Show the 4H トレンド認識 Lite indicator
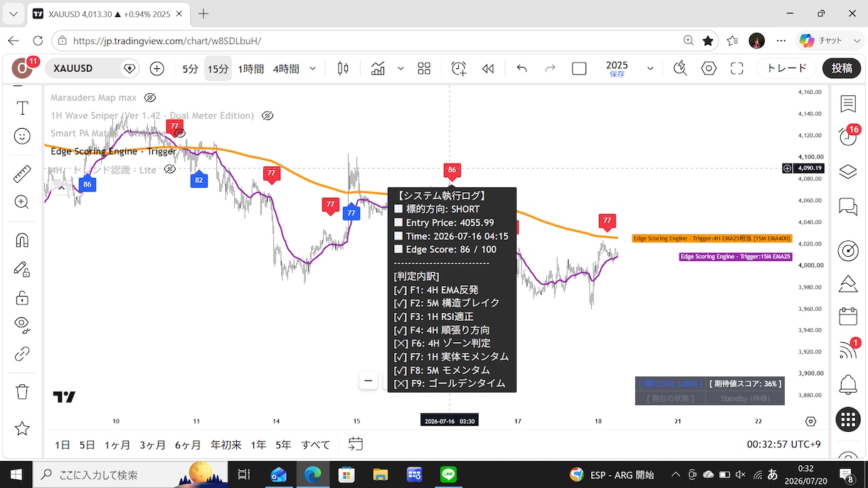This screenshot has width=868, height=488. (170, 169)
